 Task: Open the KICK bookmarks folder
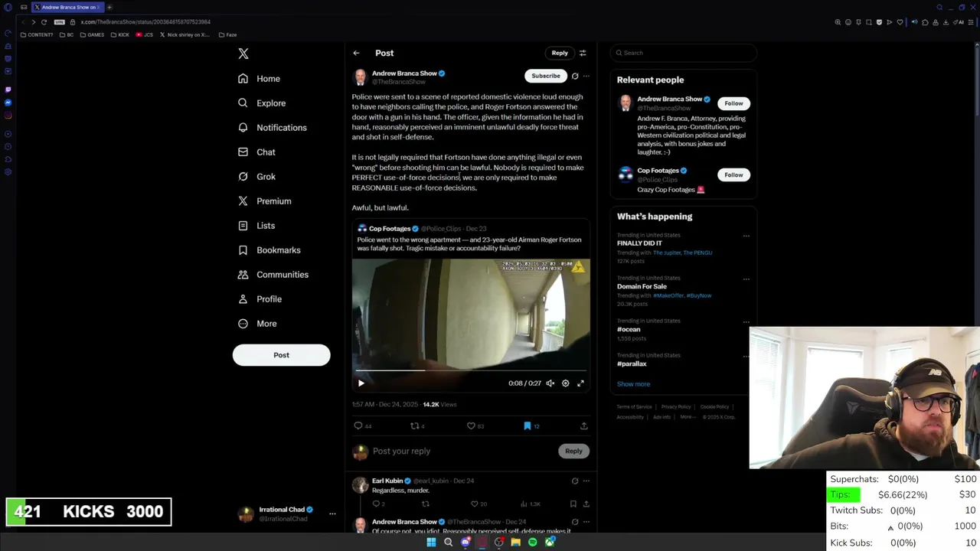tap(120, 34)
